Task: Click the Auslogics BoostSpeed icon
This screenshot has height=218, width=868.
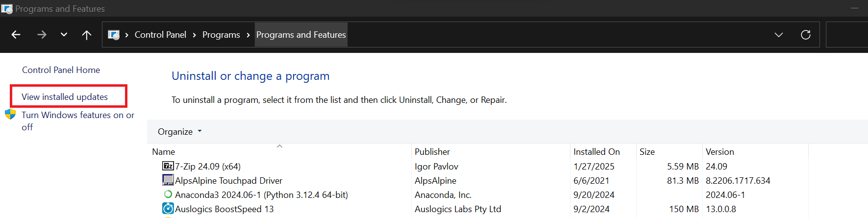Action: [168, 209]
